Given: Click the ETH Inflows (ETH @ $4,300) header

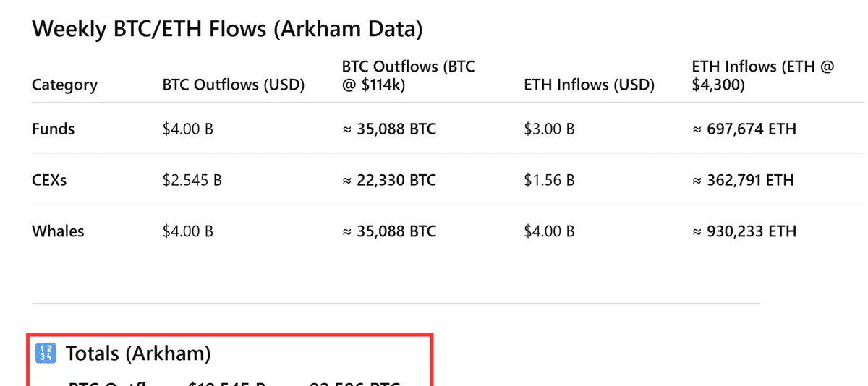Looking at the screenshot, I should point(763,75).
